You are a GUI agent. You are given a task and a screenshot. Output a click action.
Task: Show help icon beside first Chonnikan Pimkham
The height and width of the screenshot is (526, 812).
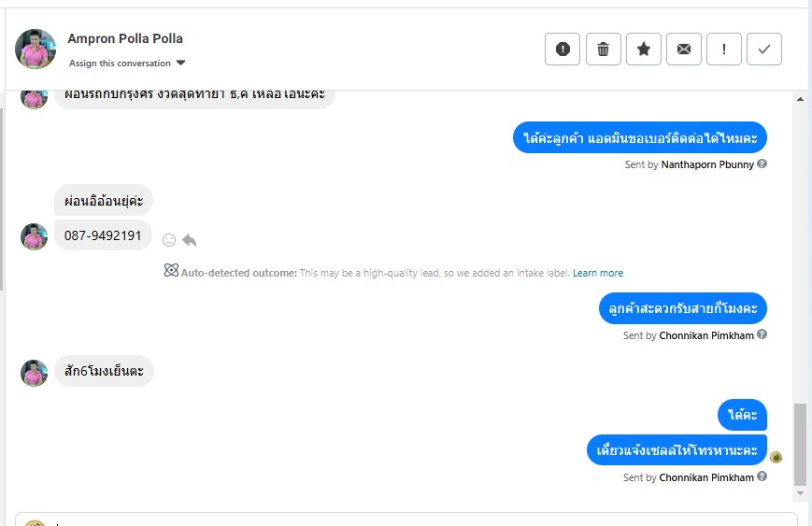pyautogui.click(x=762, y=335)
